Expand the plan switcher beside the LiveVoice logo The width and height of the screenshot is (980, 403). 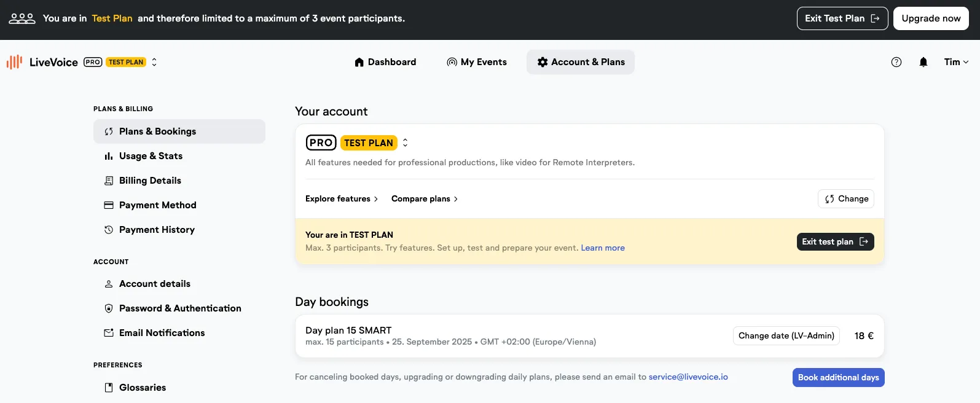click(x=154, y=62)
